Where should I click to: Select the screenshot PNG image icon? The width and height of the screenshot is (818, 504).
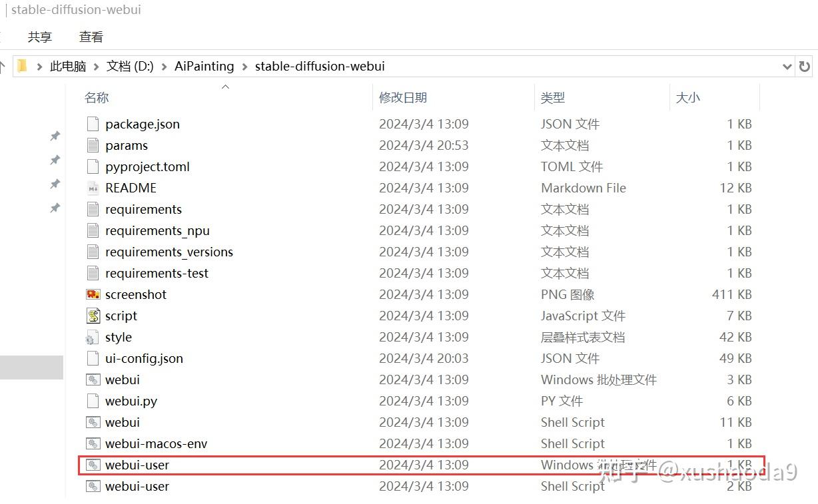click(93, 294)
